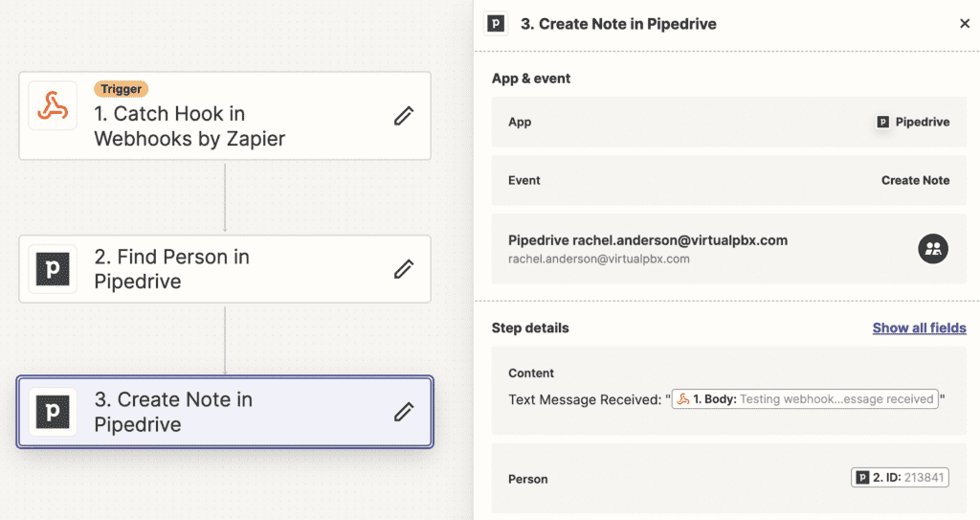Click the Webhooks icon in Body pill
The height and width of the screenshot is (520, 980).
(x=683, y=399)
